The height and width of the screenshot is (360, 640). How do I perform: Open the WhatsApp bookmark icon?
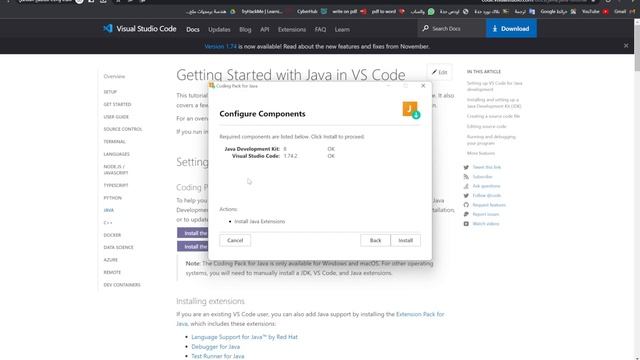pos(431,11)
